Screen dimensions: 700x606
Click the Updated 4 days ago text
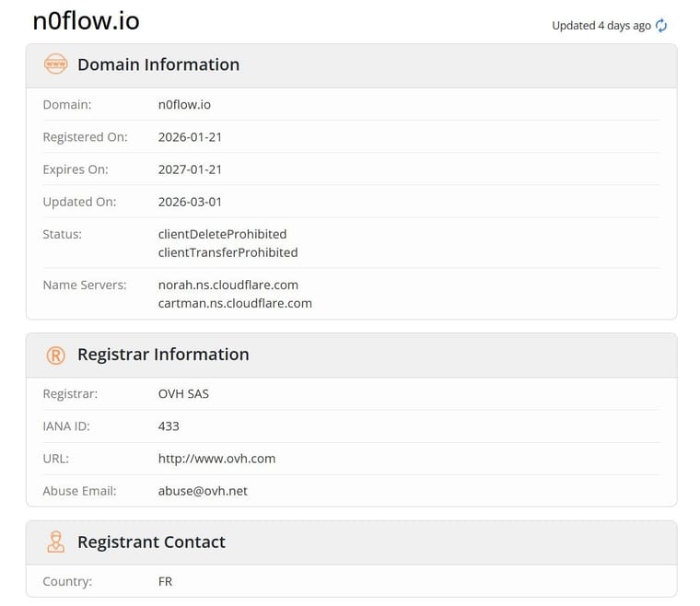tap(601, 26)
